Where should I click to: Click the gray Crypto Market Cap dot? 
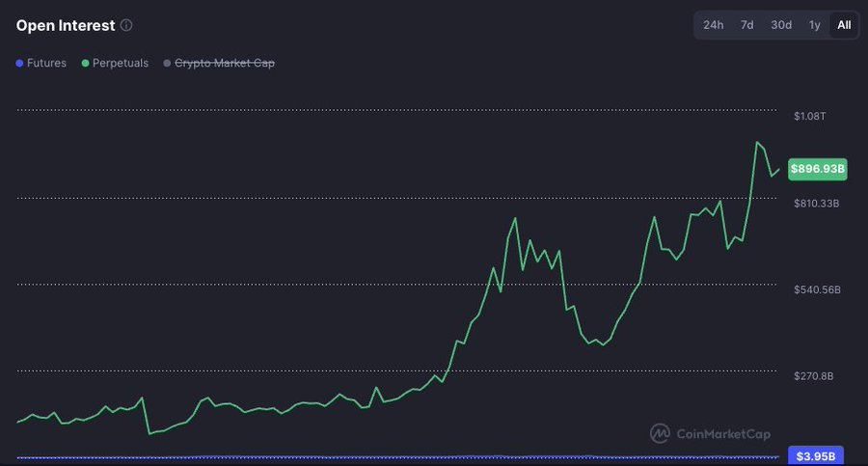[x=167, y=64]
